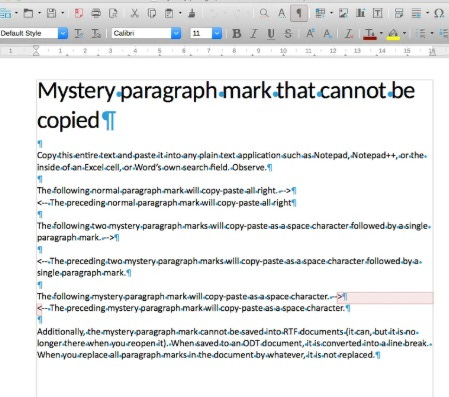Toggle subscript formatting
Viewport: 449px width, 397px height.
tap(327, 33)
